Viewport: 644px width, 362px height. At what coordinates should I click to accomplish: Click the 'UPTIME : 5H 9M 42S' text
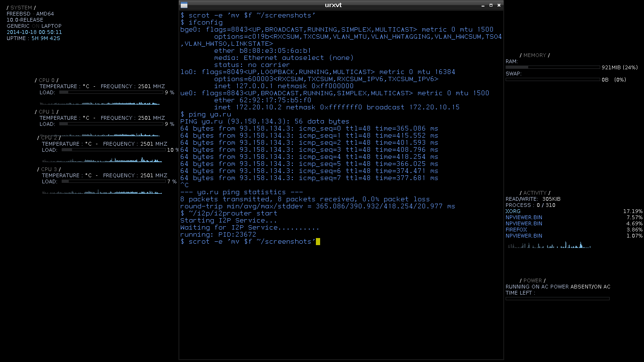(33, 39)
